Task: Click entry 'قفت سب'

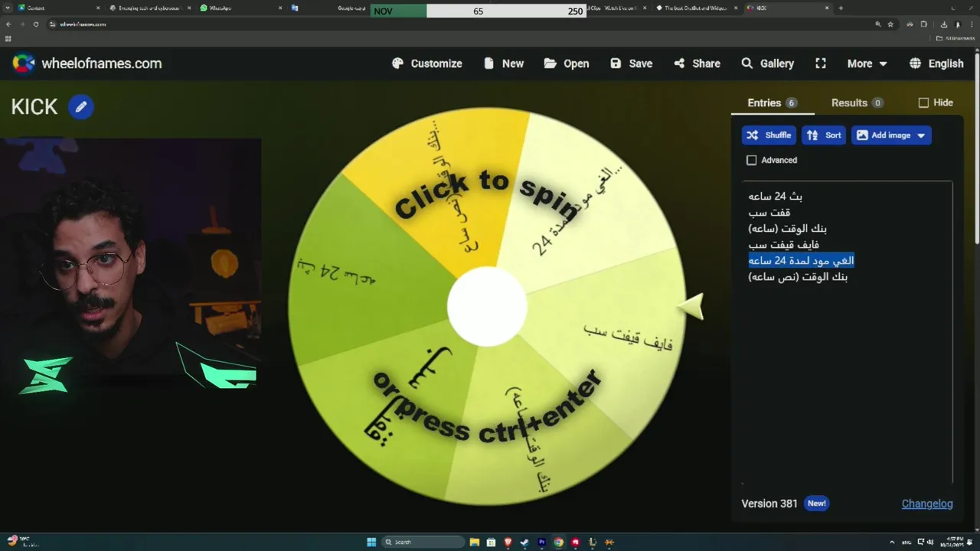Action: pyautogui.click(x=769, y=212)
